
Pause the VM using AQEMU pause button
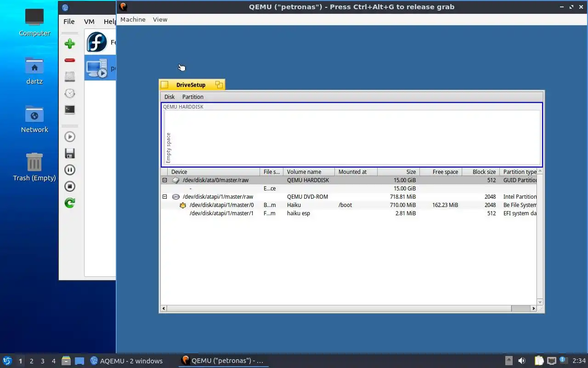[70, 170]
